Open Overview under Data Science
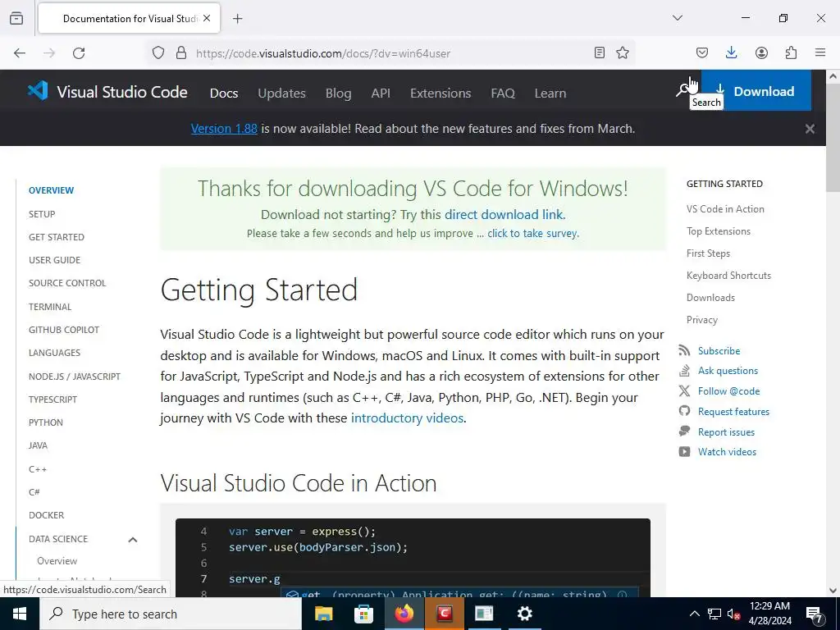The height and width of the screenshot is (630, 840). click(57, 561)
